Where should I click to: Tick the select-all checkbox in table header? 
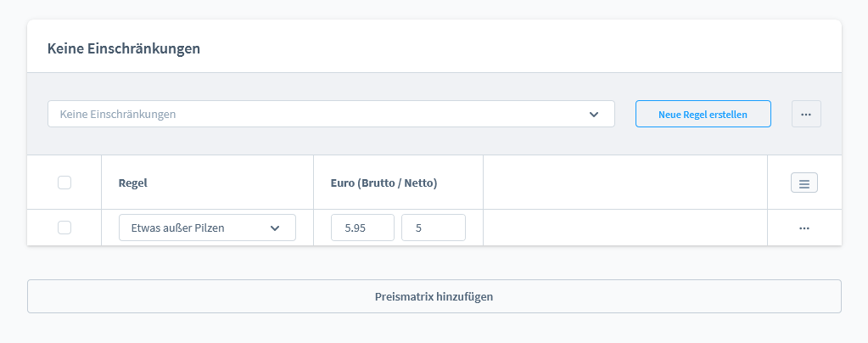point(64,183)
